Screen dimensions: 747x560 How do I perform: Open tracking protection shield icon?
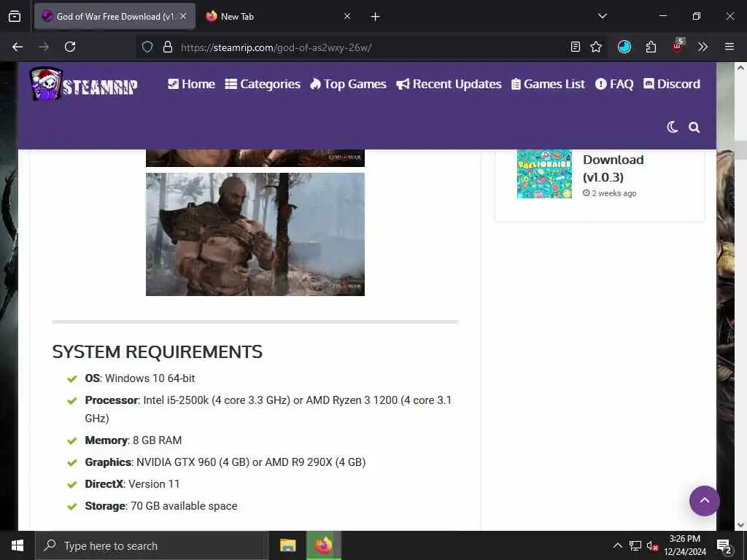147,47
